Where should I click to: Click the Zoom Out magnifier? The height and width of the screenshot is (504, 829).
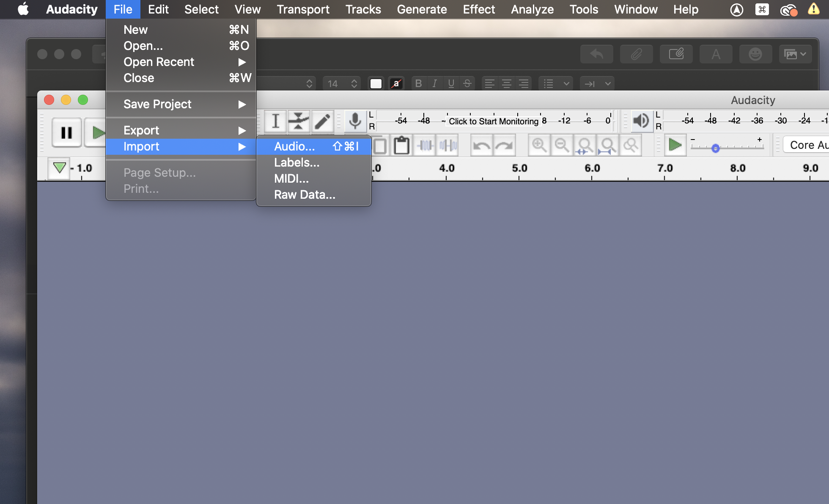pyautogui.click(x=562, y=145)
